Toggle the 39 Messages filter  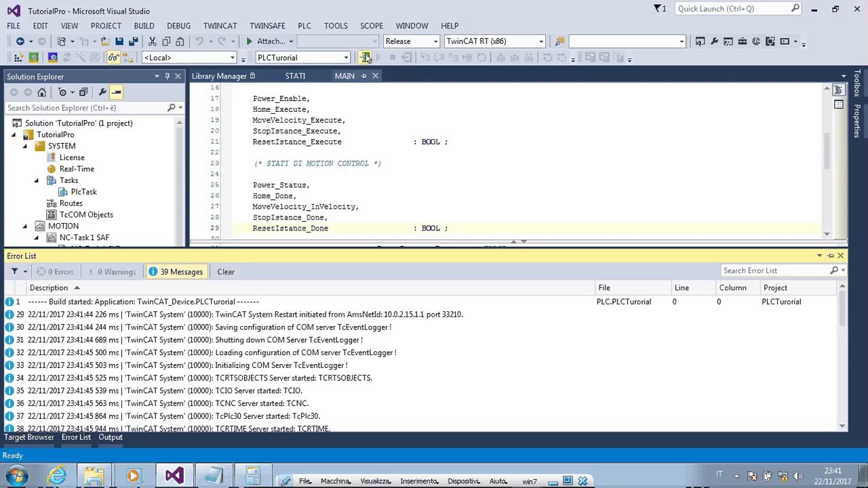(175, 272)
